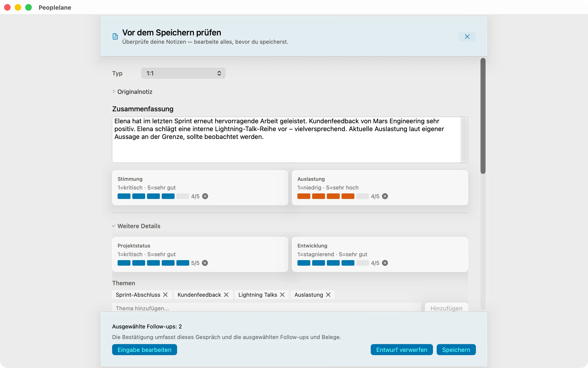
Task: Clear the Projektstatus rating
Action: (x=205, y=263)
